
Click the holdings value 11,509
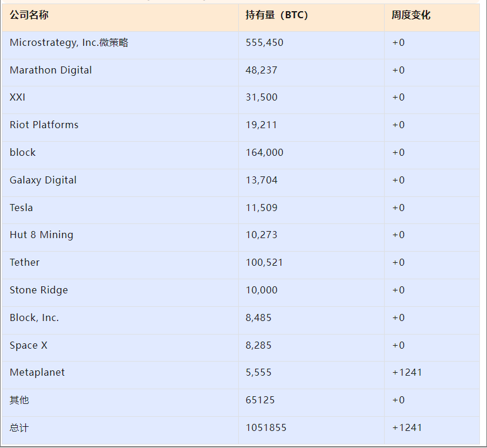261,208
